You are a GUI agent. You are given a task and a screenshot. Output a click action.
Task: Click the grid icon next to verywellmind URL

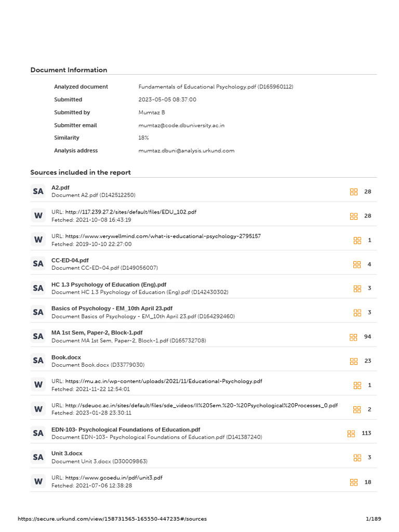coord(357,241)
